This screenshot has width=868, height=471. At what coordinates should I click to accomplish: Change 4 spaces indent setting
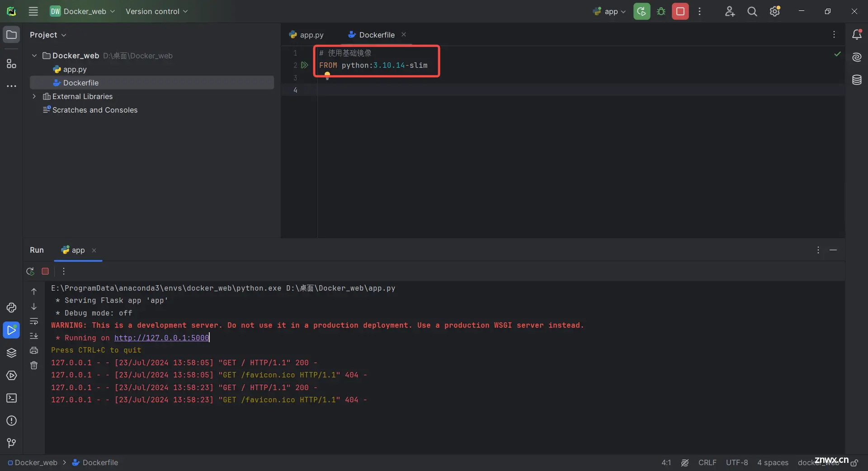pos(773,462)
